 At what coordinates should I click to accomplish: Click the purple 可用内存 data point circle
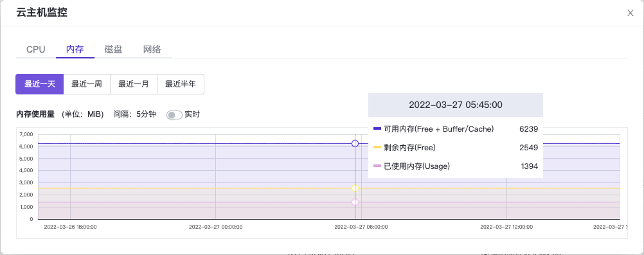click(355, 143)
